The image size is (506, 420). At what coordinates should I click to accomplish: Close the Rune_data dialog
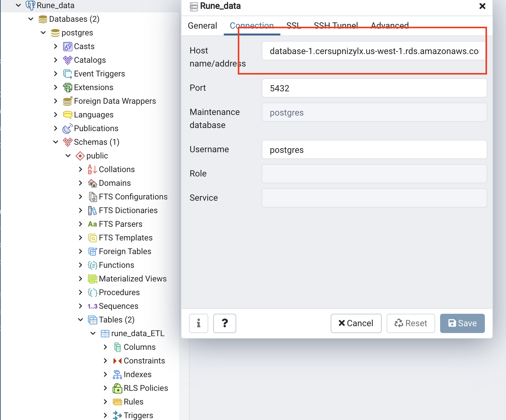click(x=482, y=6)
